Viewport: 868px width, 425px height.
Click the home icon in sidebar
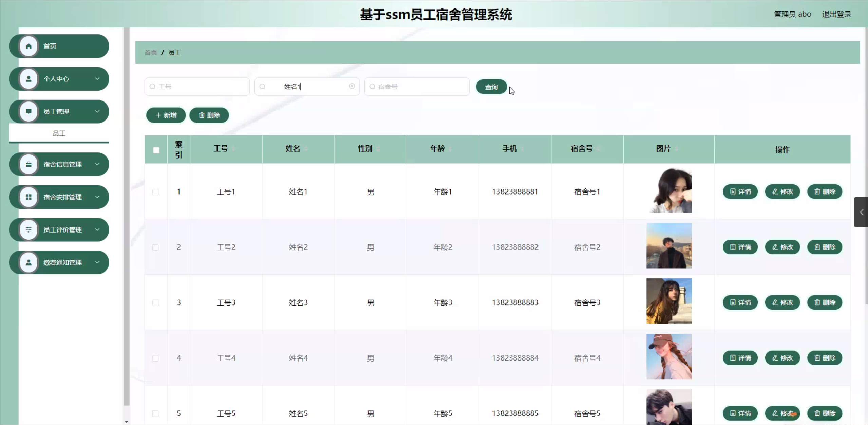click(29, 46)
